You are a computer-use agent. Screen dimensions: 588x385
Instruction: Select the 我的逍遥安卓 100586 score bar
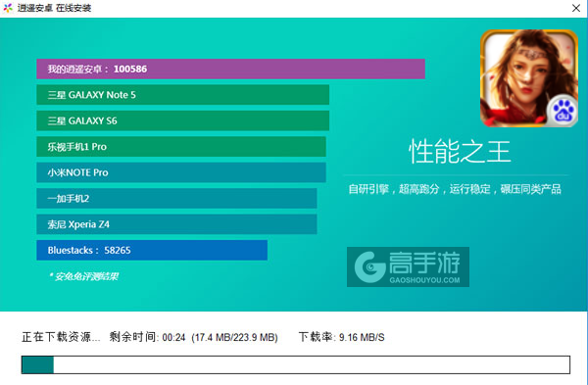coord(230,69)
